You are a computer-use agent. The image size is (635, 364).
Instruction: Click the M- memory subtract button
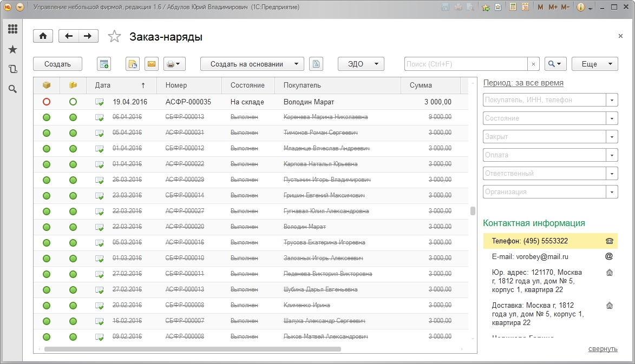(565, 7)
